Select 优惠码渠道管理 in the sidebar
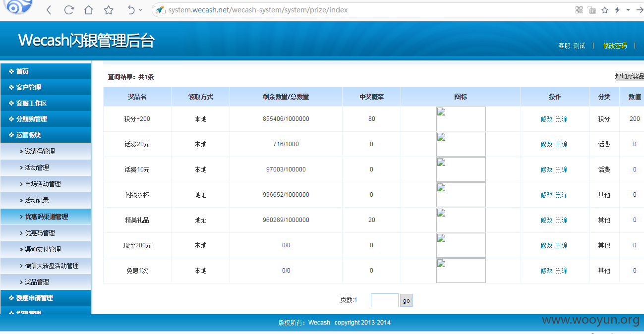 point(46,217)
